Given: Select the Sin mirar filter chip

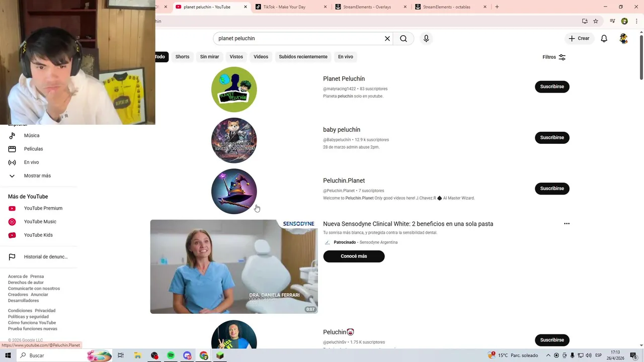Looking at the screenshot, I should 209,57.
